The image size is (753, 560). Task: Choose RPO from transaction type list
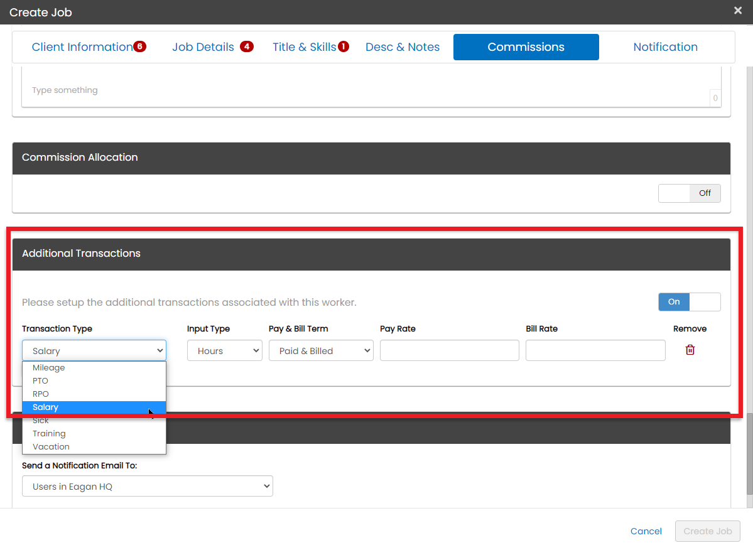[x=94, y=394]
